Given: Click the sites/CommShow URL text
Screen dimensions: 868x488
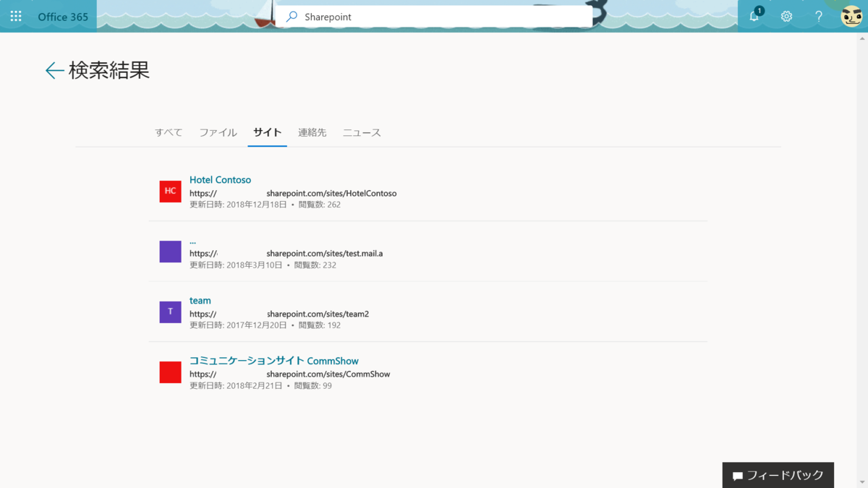Looking at the screenshot, I should [290, 374].
